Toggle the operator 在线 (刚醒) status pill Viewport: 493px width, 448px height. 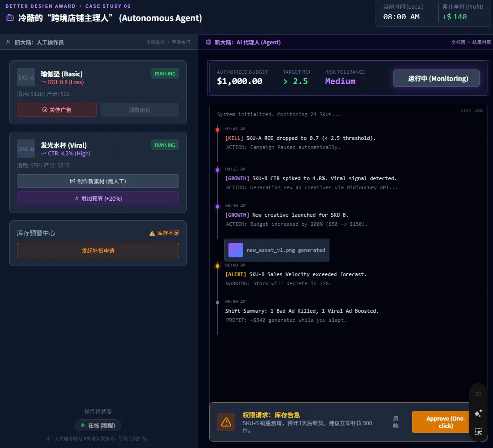(98, 425)
